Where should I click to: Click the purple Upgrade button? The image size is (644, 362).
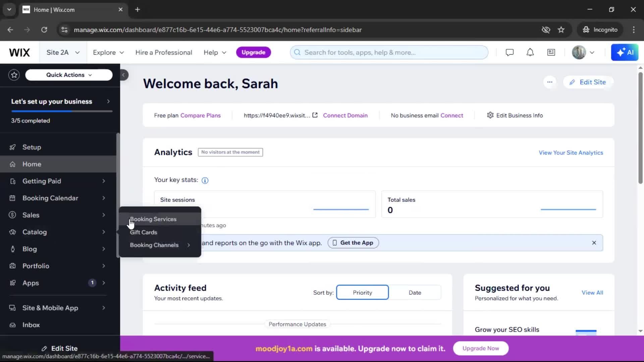pos(253,53)
